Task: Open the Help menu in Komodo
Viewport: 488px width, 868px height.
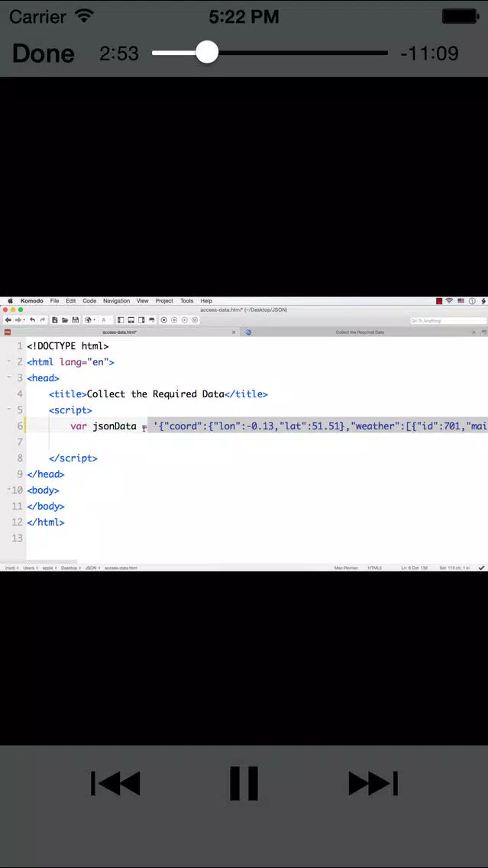Action: coord(206,301)
